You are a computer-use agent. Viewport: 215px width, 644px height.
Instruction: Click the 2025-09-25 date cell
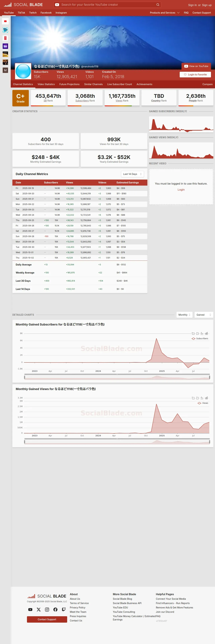pos(28,220)
